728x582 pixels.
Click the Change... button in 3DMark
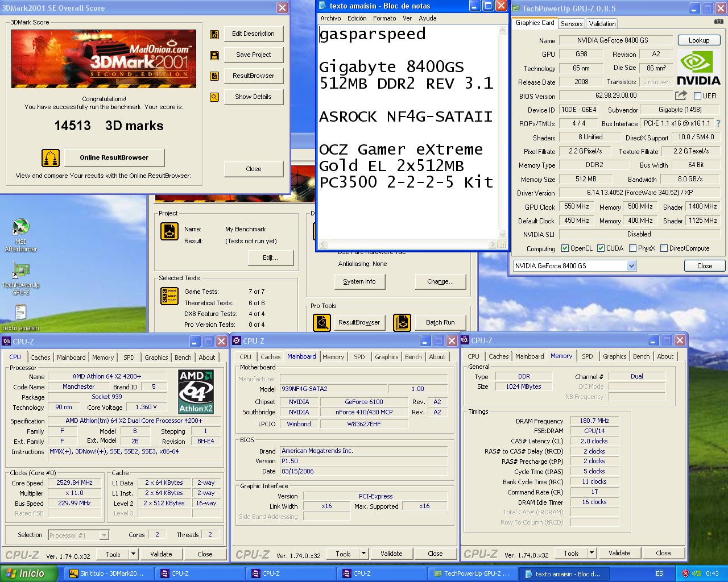tap(440, 281)
